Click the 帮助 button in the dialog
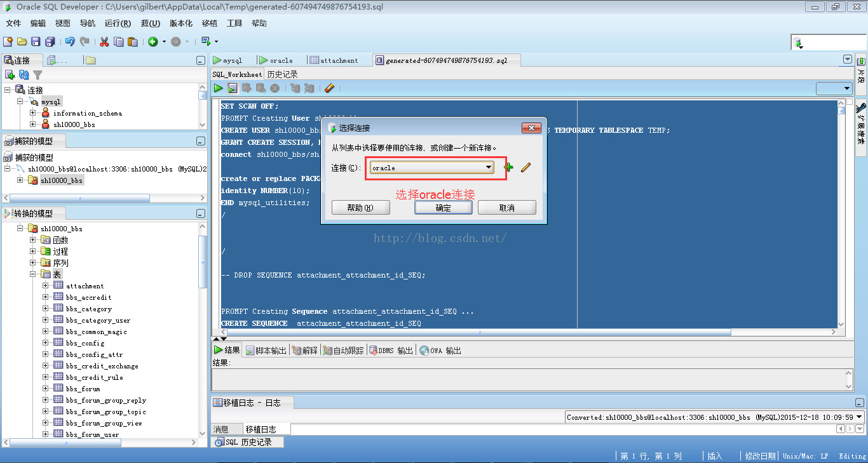The width and height of the screenshot is (868, 463). point(360,208)
